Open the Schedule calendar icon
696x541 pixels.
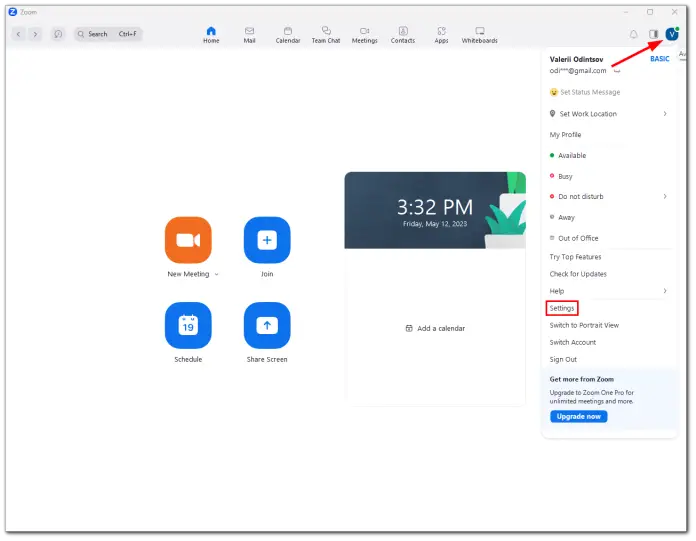point(188,325)
